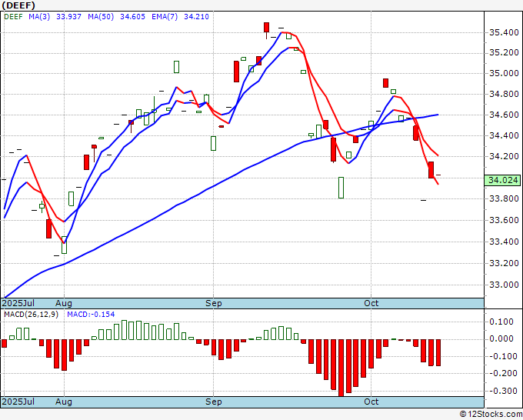This screenshot has width=523, height=420.
Task: Click Aug on the price chart axis
Action: (64, 303)
